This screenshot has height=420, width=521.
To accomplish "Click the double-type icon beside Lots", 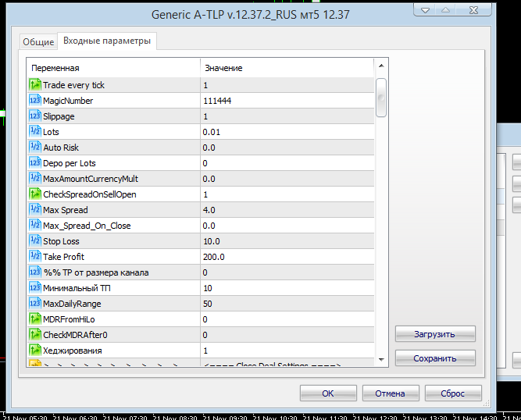I will coord(35,132).
